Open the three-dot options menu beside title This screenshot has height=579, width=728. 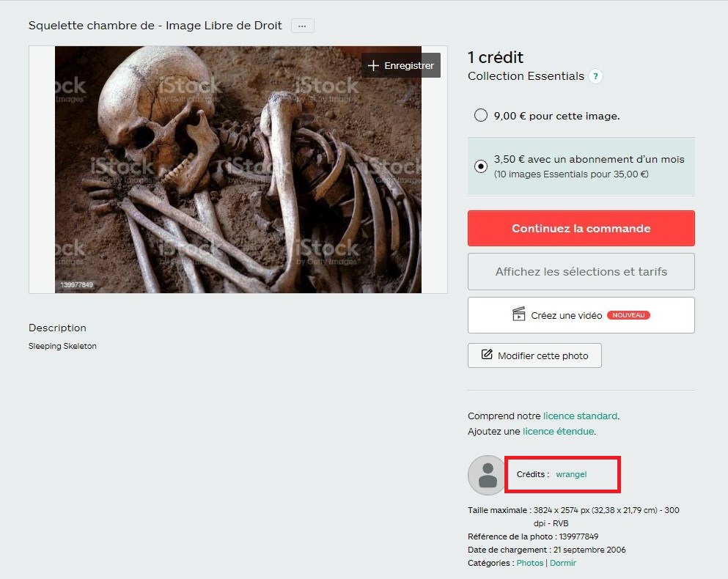302,26
